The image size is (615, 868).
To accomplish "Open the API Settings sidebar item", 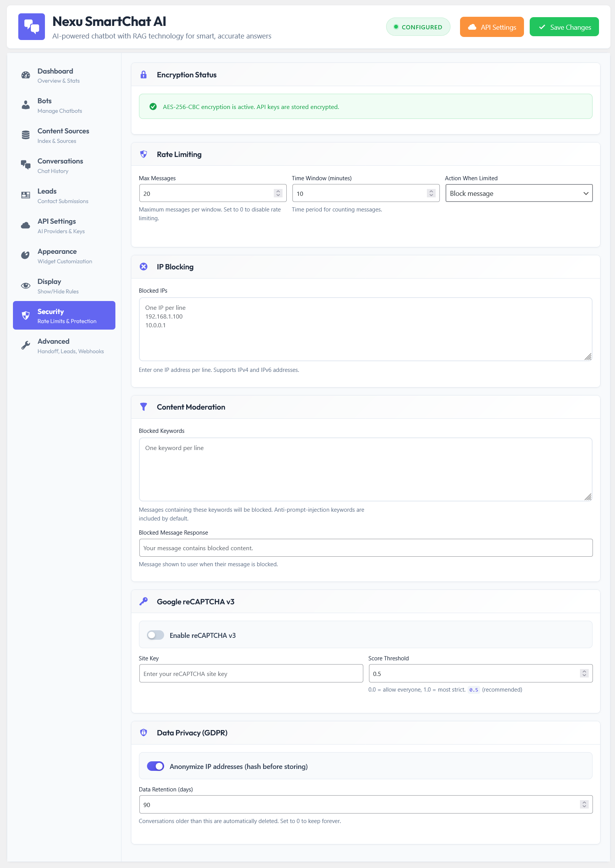I will click(64, 226).
